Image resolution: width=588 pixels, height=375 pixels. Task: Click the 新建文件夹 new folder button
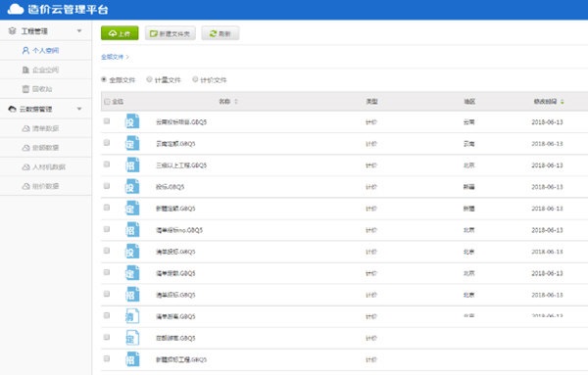171,33
